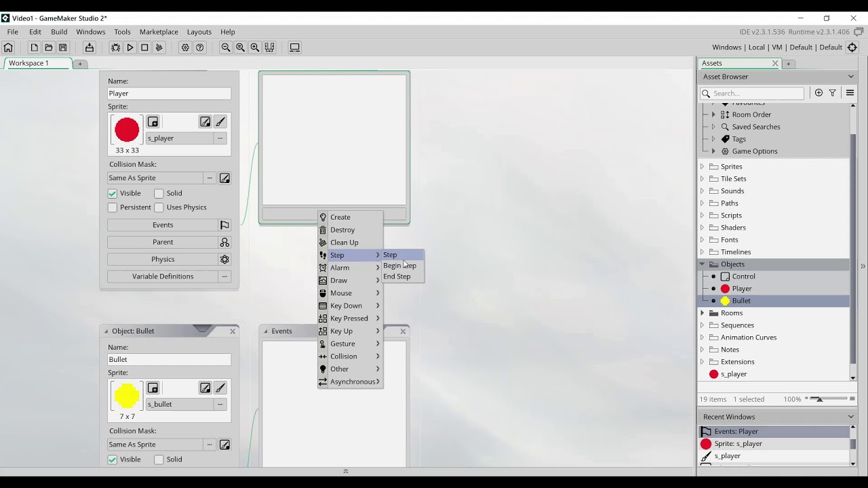Enable Bullet Solid checkbox
Screen dimensions: 868x488
(159, 460)
